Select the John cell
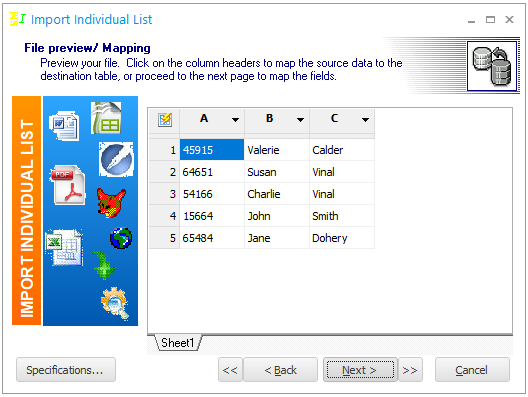Viewport: 528px width, 397px height. (x=277, y=216)
